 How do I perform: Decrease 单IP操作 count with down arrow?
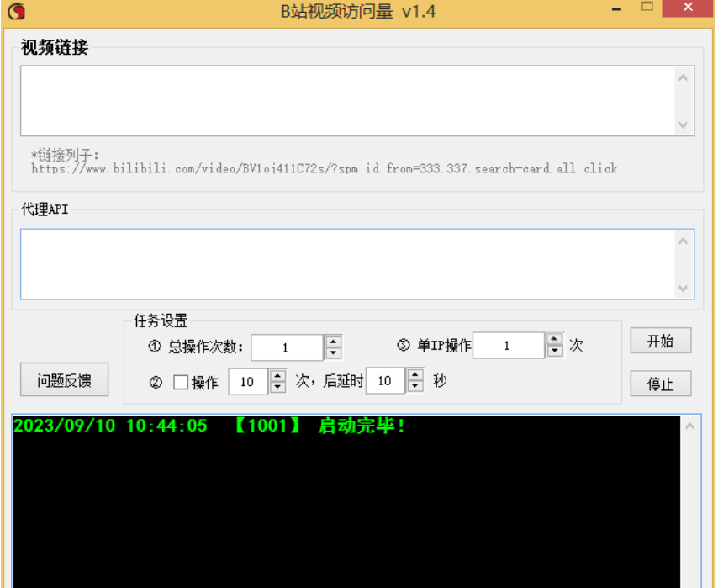tap(554, 352)
